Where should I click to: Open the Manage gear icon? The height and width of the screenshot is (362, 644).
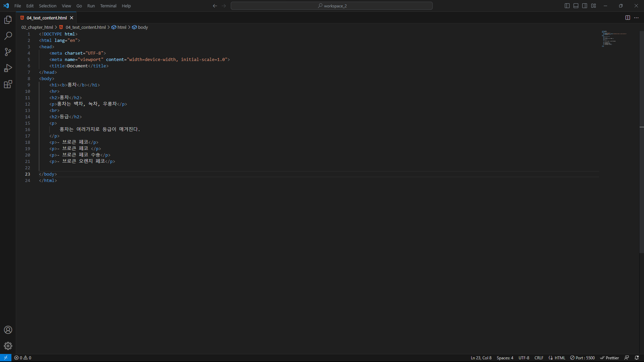[8, 346]
